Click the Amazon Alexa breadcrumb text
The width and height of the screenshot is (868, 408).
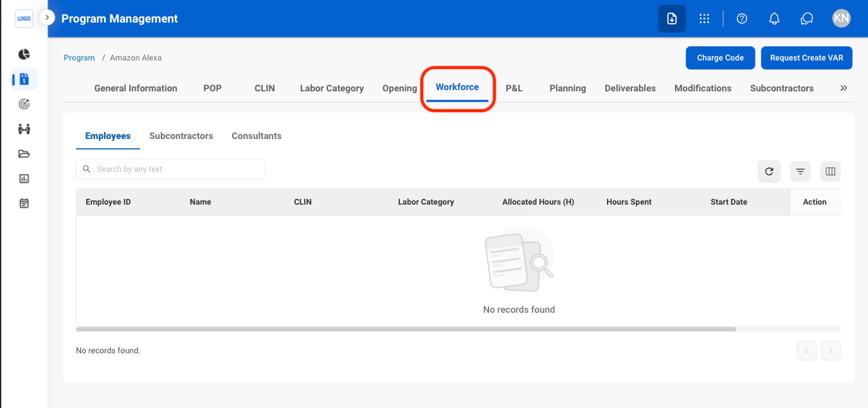point(136,58)
